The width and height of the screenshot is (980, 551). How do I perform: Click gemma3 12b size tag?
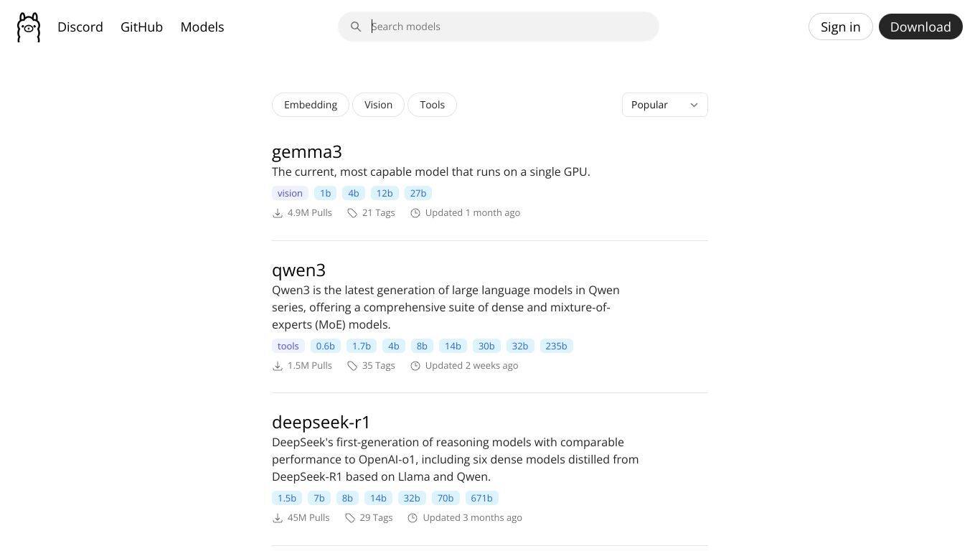point(385,193)
